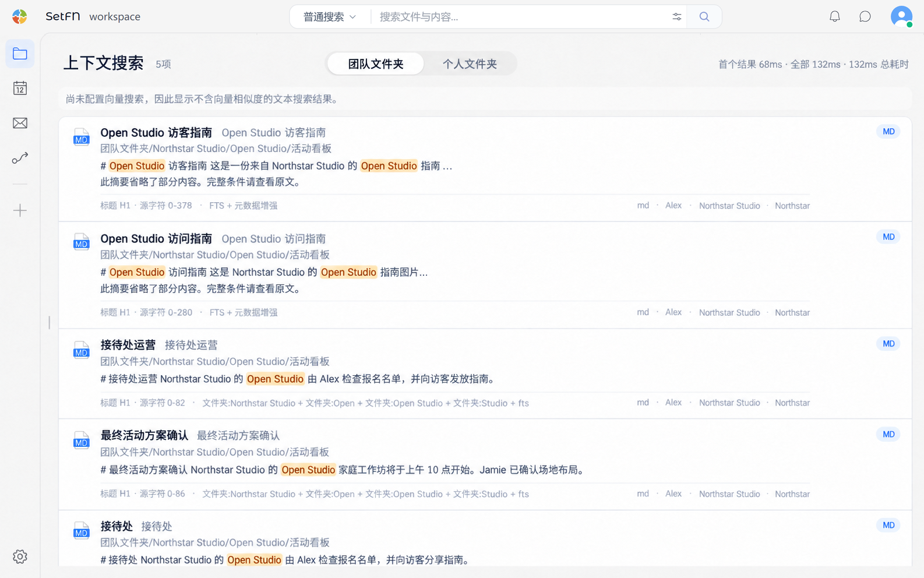Image resolution: width=924 pixels, height=578 pixels.
Task: Click 标题 H1 · 源字符 0-86 metadata
Action: [143, 494]
